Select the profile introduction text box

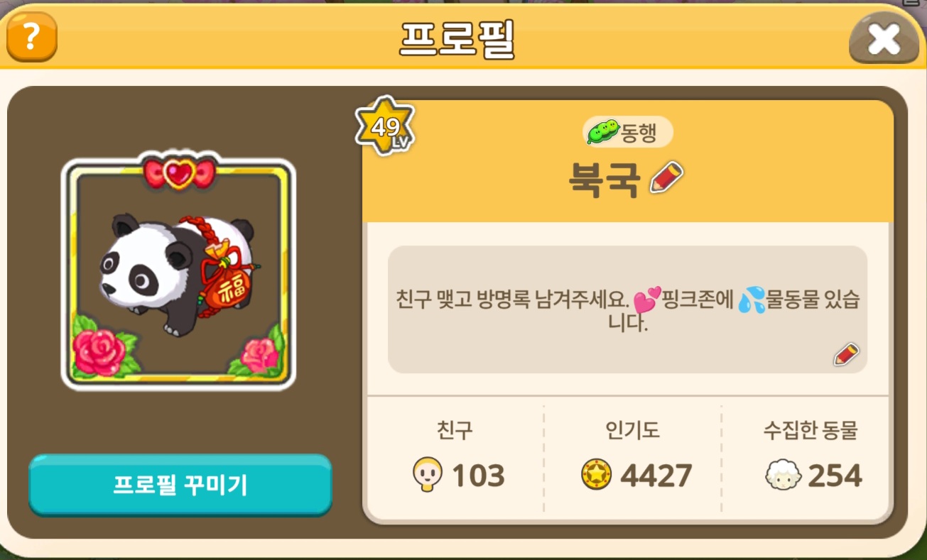[x=627, y=309]
